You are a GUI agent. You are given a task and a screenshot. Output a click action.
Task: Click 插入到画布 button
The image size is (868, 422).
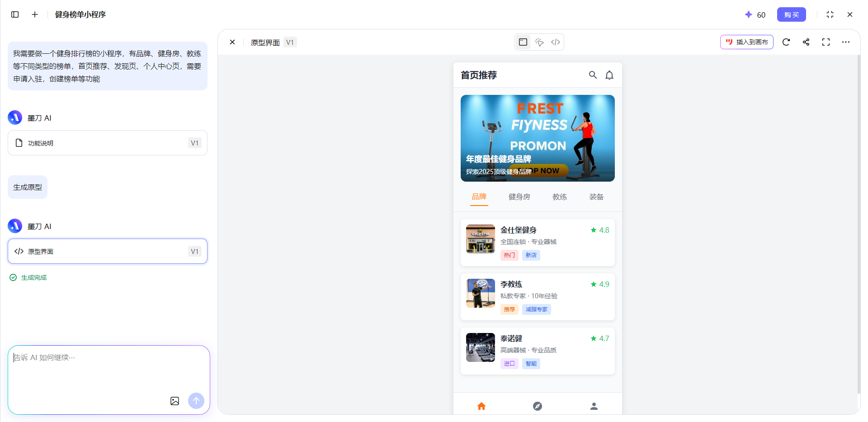point(747,42)
